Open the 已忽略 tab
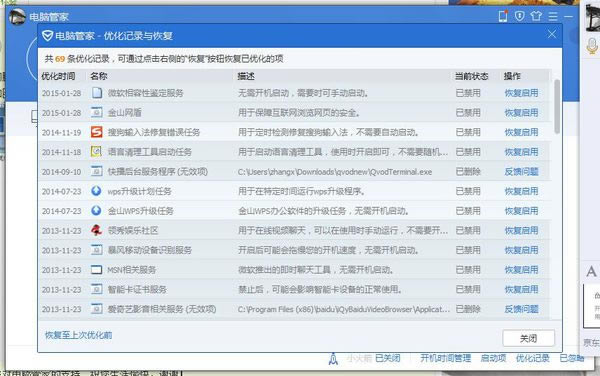 click(x=572, y=358)
